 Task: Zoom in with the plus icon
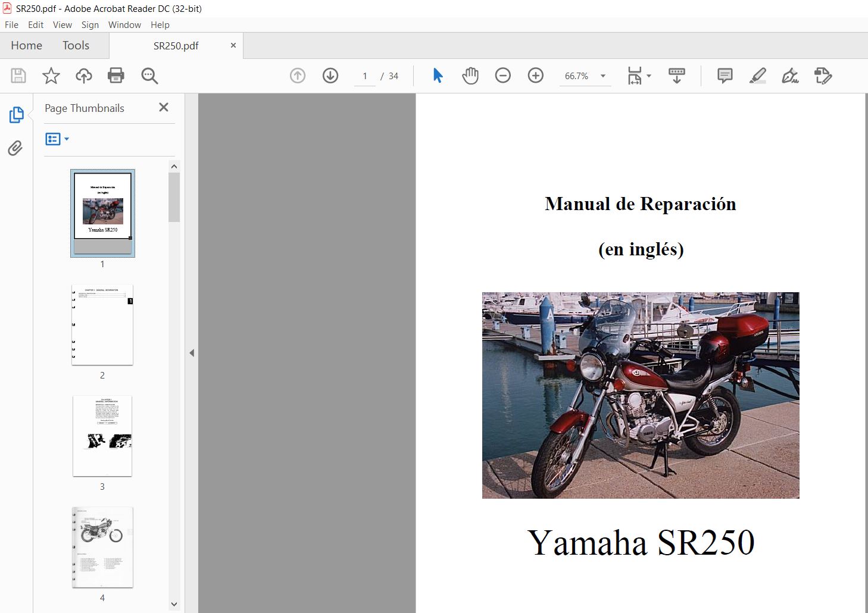[536, 76]
